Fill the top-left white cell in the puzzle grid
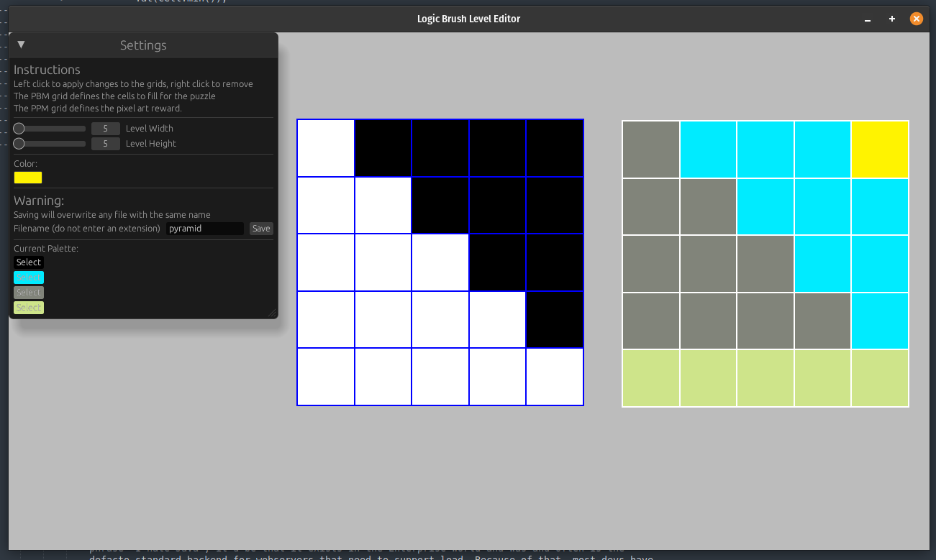Viewport: 936px width, 560px height. point(326,148)
